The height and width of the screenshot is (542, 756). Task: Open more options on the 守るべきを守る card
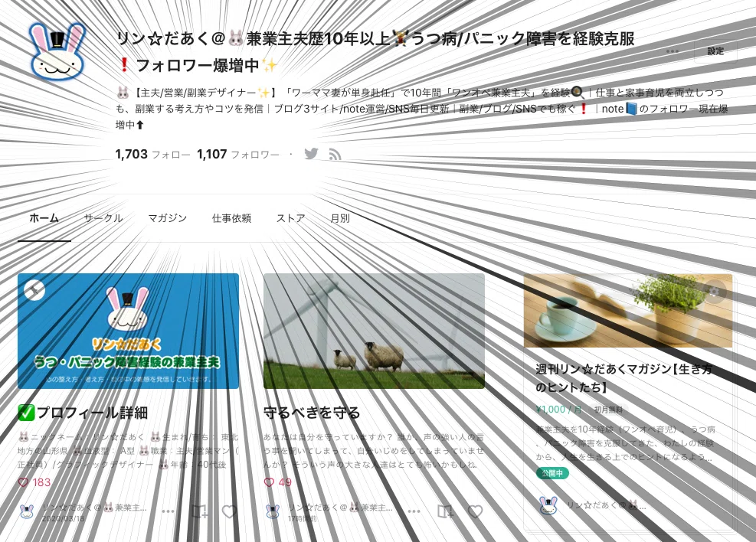[414, 511]
